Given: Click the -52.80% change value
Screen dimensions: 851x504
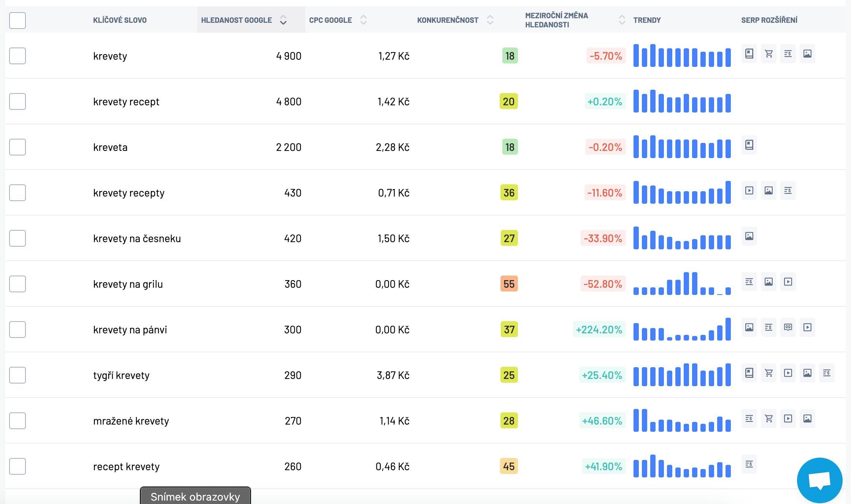Looking at the screenshot, I should (603, 284).
